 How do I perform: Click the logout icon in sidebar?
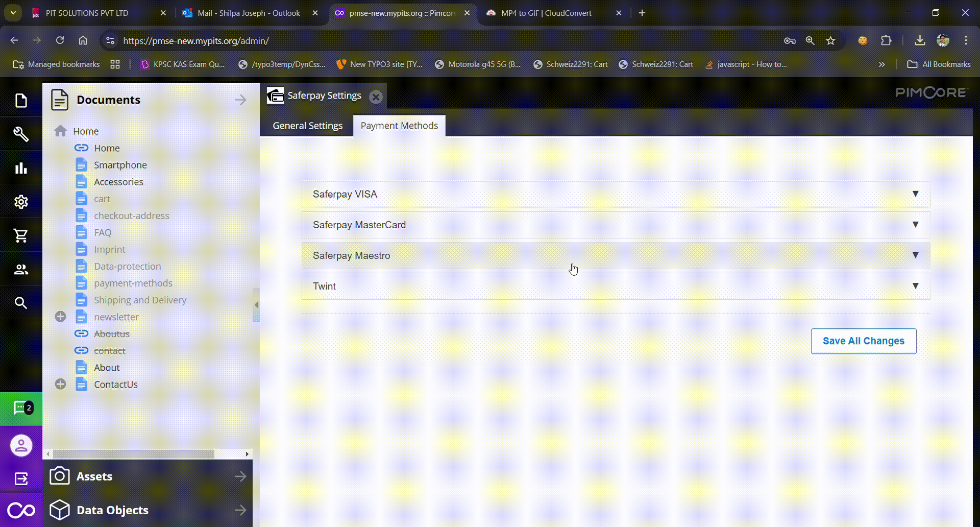[21, 478]
